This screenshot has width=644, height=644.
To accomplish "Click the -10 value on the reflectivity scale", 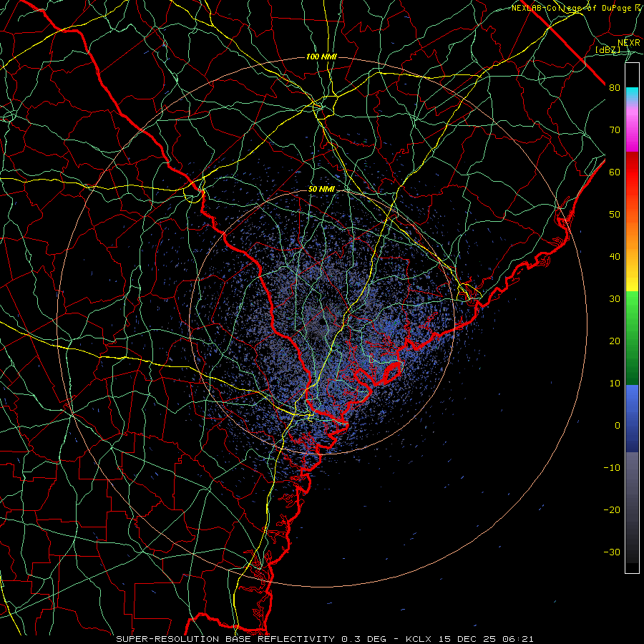I will pos(612,468).
